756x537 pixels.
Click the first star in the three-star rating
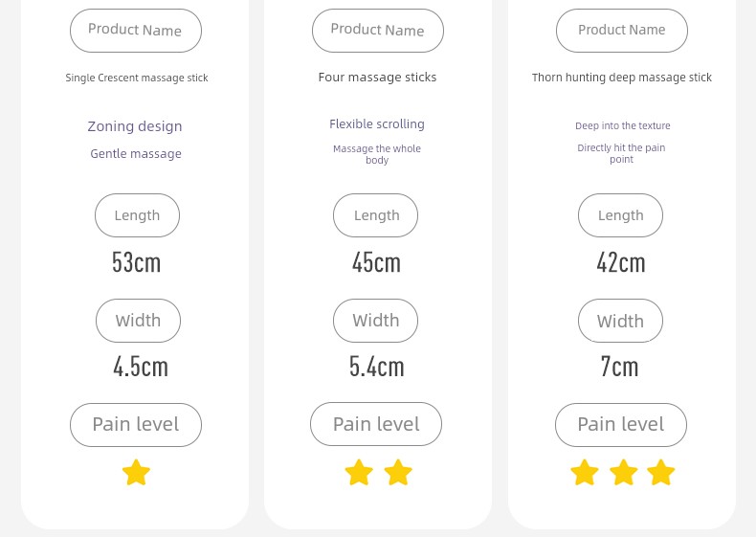click(585, 472)
